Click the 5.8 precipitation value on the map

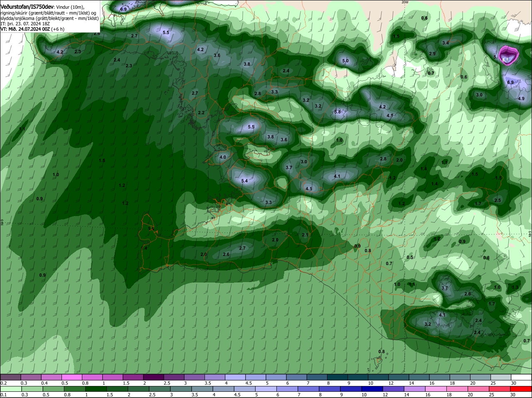click(x=337, y=112)
